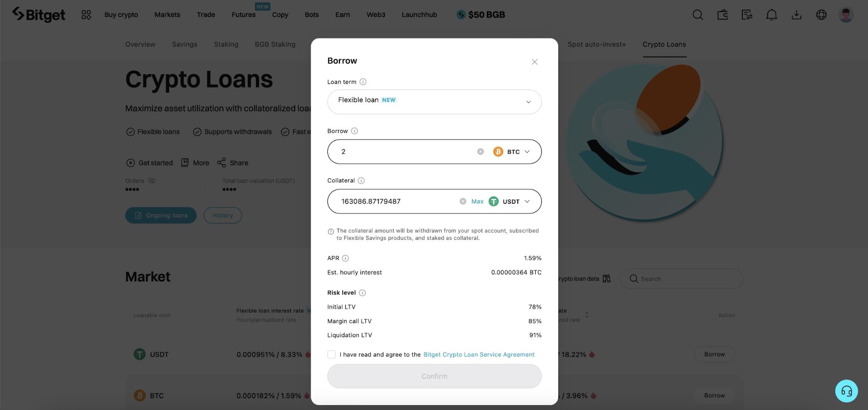Open the user profile avatar
Screen dimensions: 868x410
pos(846,15)
